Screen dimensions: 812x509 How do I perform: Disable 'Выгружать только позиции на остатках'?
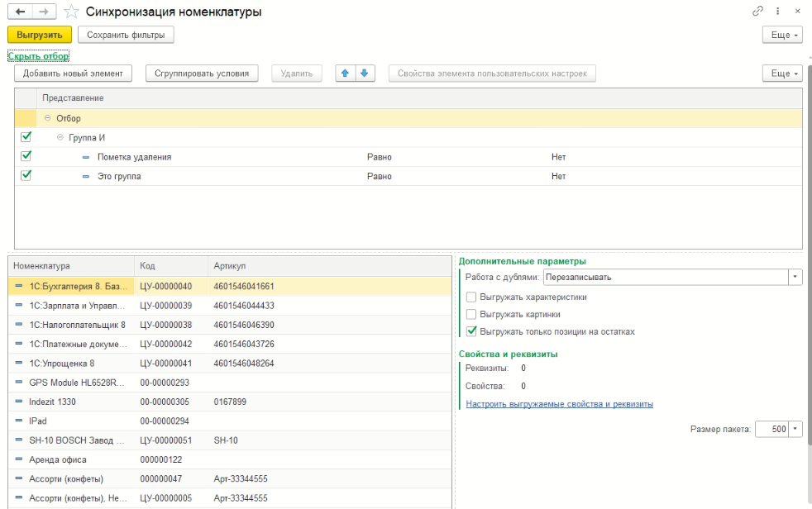(471, 331)
